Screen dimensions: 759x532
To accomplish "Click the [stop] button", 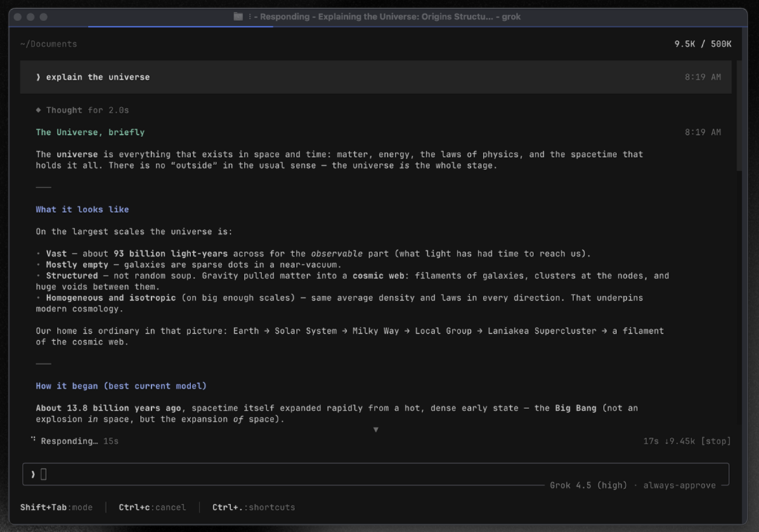I will pyautogui.click(x=715, y=441).
